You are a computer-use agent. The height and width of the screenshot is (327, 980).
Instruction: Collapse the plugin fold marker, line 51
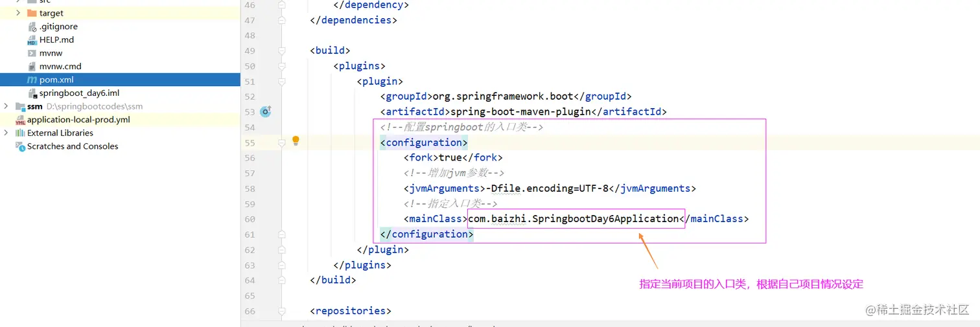[281, 82]
